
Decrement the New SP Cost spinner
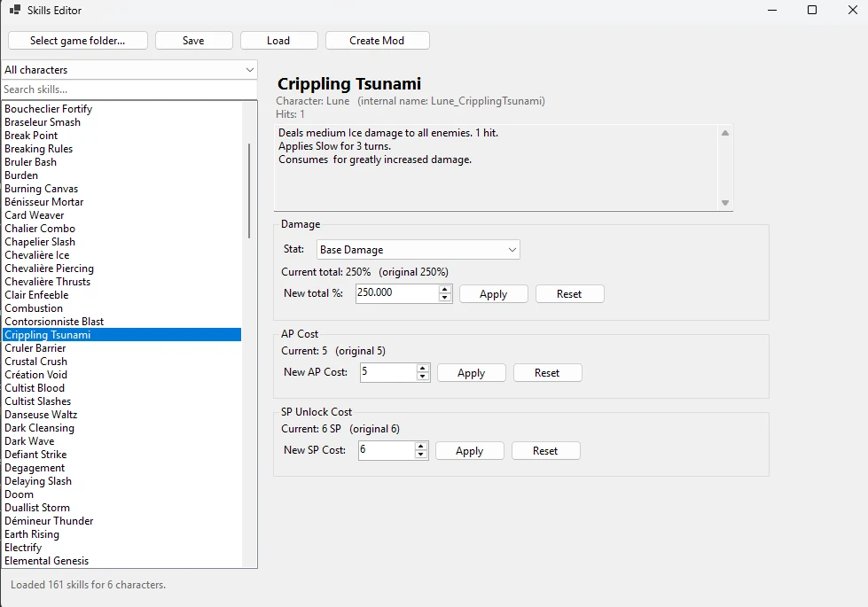coord(421,455)
